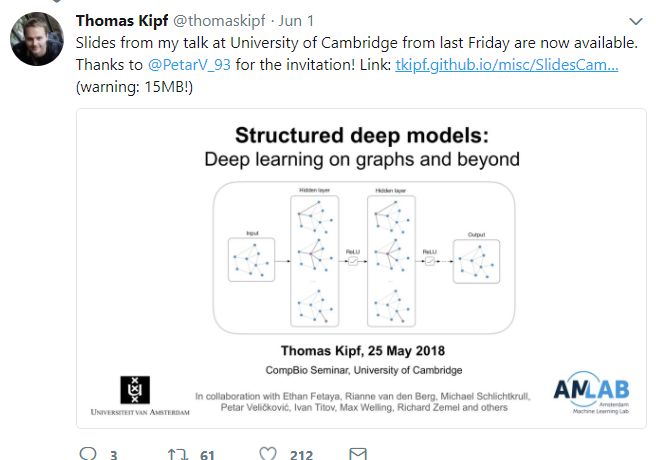Expand the tweet options chevron menu
Viewport: 656px width, 460px height.
636,21
